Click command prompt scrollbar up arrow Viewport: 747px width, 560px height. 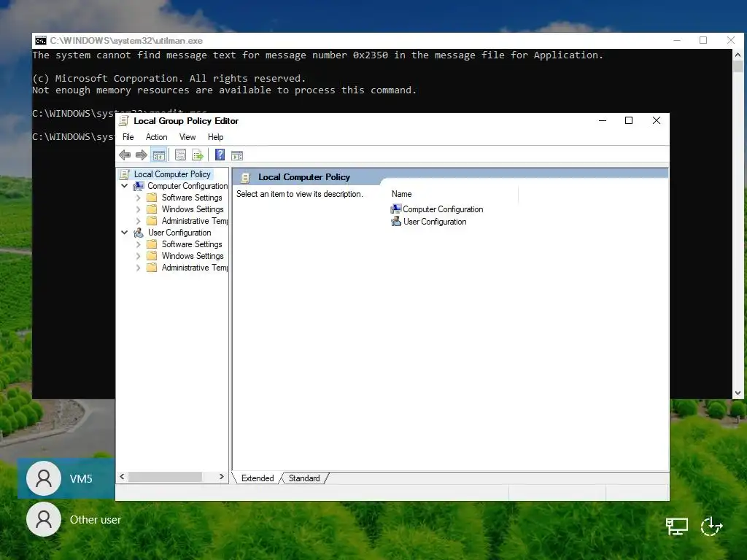[x=738, y=55]
